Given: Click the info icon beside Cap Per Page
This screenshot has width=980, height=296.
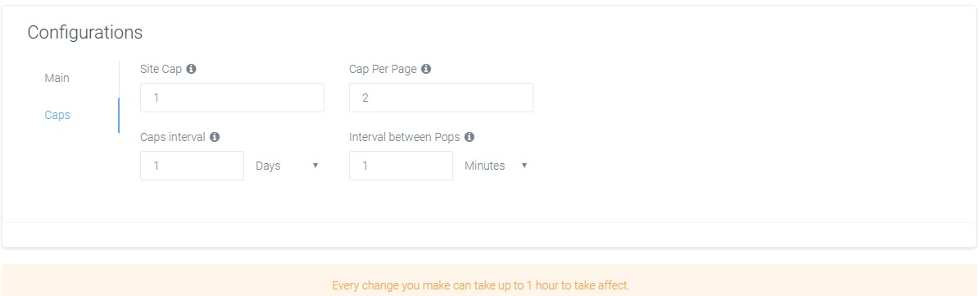Looking at the screenshot, I should pyautogui.click(x=425, y=69).
